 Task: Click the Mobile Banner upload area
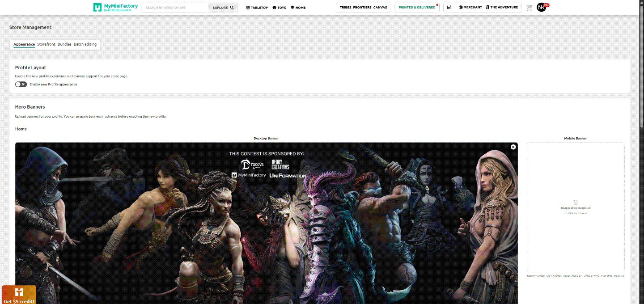(576, 208)
